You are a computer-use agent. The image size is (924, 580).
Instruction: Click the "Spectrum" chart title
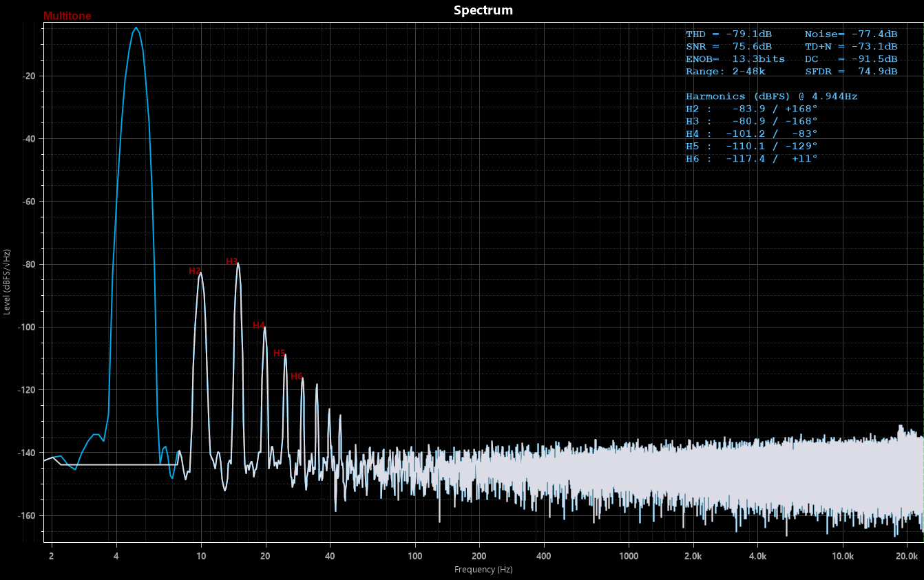coord(483,10)
